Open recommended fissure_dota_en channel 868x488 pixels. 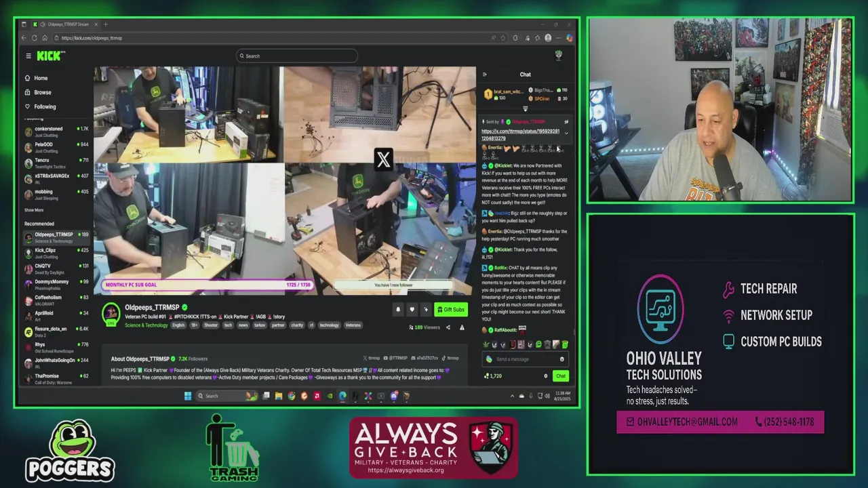[x=56, y=331]
